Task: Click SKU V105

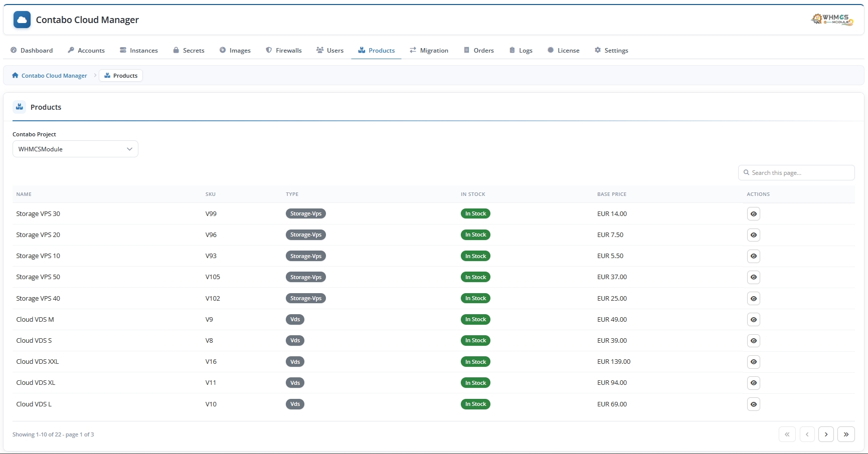Action: click(x=213, y=277)
